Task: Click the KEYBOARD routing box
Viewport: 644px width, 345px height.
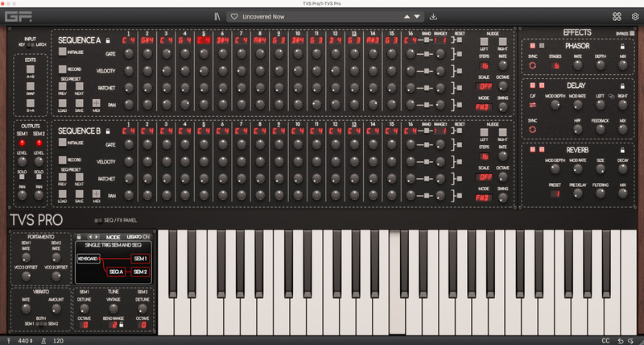Action: click(89, 259)
